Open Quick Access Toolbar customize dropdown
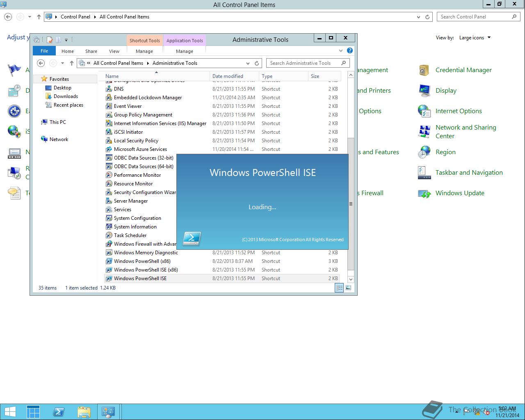The width and height of the screenshot is (525, 420). point(66,40)
